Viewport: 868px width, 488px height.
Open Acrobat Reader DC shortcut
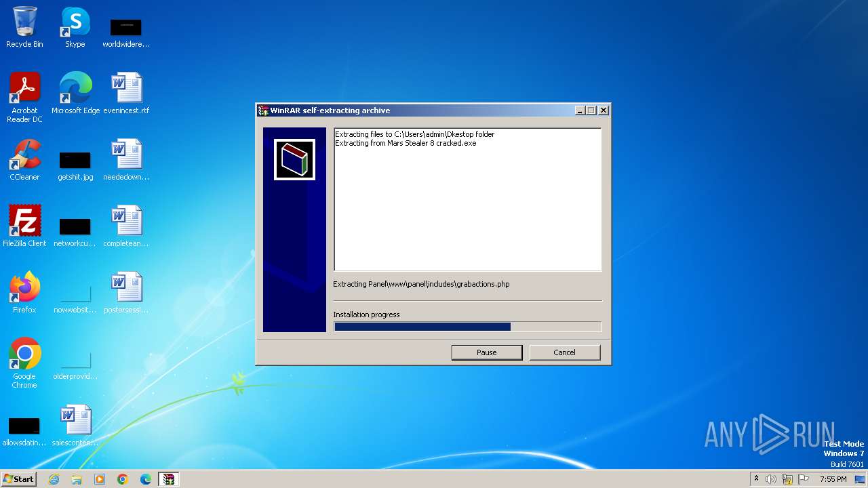(24, 97)
